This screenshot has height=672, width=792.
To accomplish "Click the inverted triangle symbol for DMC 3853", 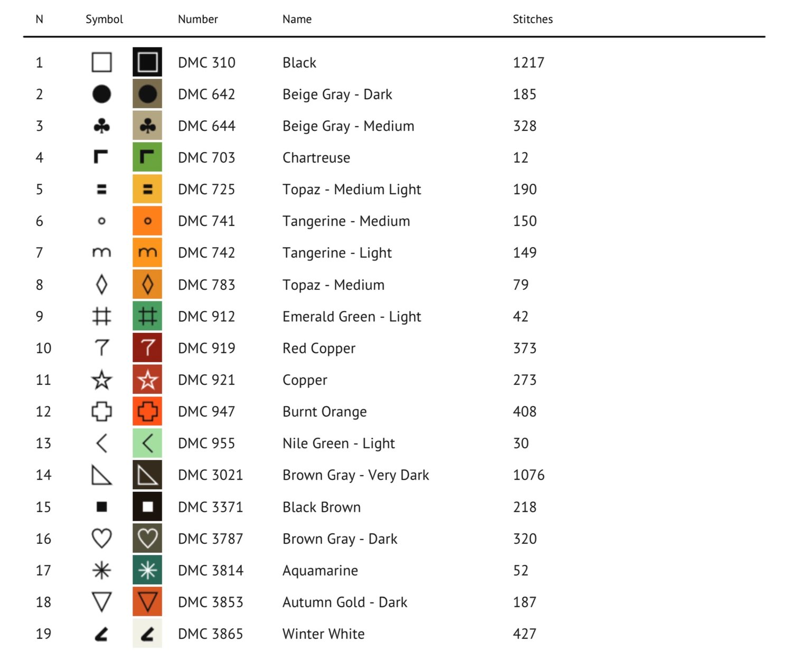I will pyautogui.click(x=101, y=602).
